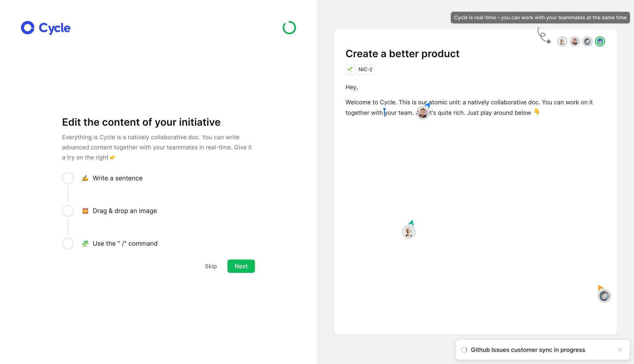
Task: Click the 'Create a better product' title
Action: coord(402,53)
